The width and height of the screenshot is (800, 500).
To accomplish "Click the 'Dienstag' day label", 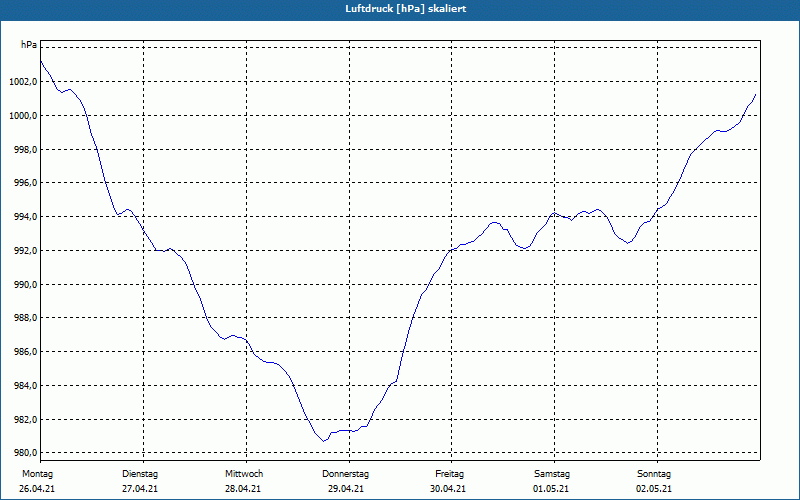I will (x=140, y=474).
